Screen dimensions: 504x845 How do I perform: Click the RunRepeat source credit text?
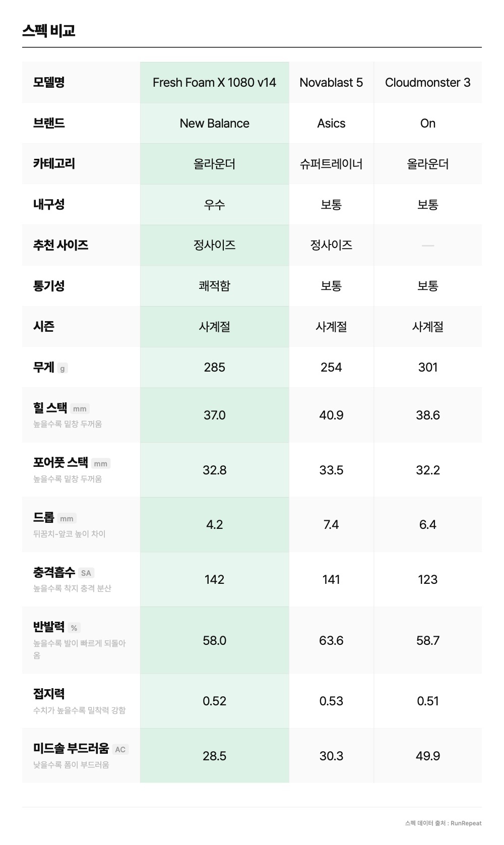443,823
